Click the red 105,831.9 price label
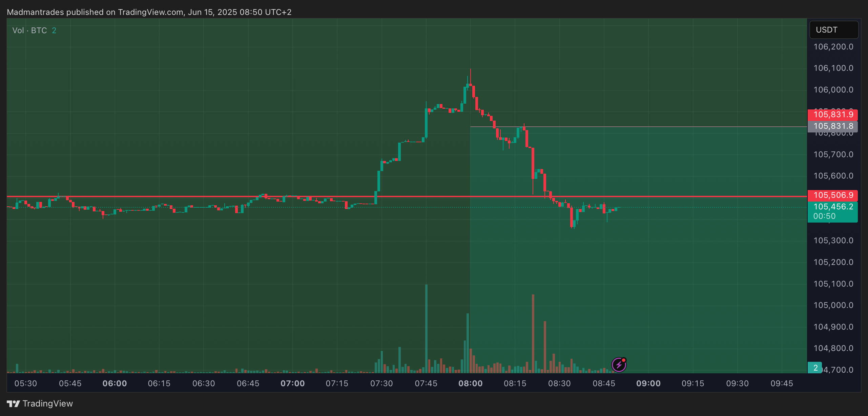The width and height of the screenshot is (868, 416). pos(833,115)
